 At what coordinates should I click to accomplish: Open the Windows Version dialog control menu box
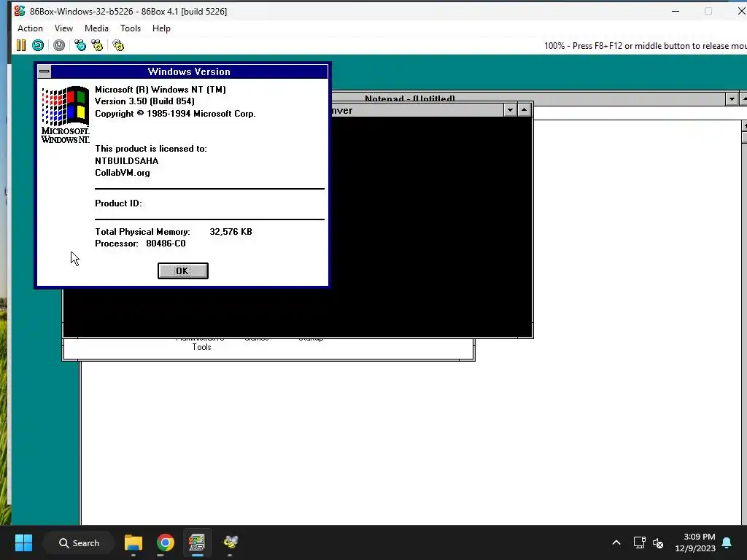tap(44, 71)
